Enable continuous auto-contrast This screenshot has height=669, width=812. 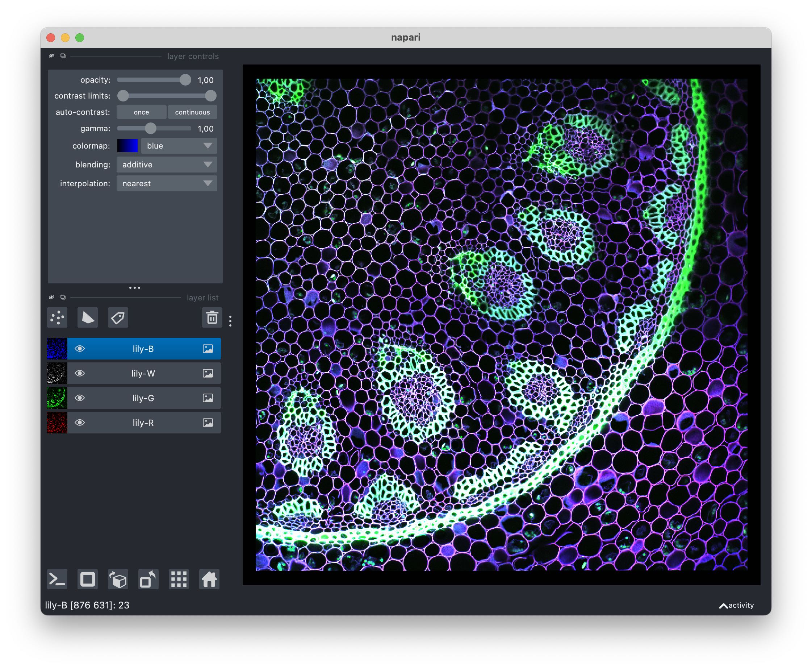pos(193,112)
